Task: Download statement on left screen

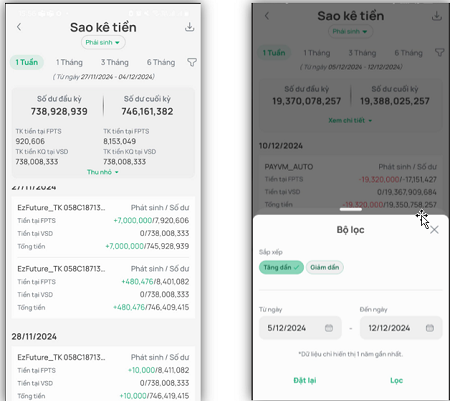Action: pos(189,27)
